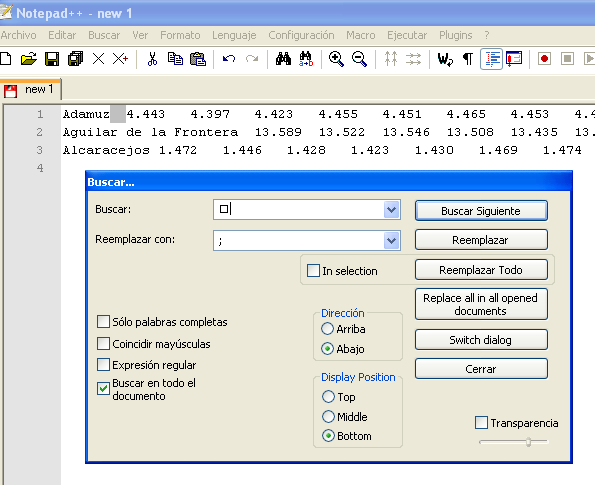Click the Switch dialog button

481,340
